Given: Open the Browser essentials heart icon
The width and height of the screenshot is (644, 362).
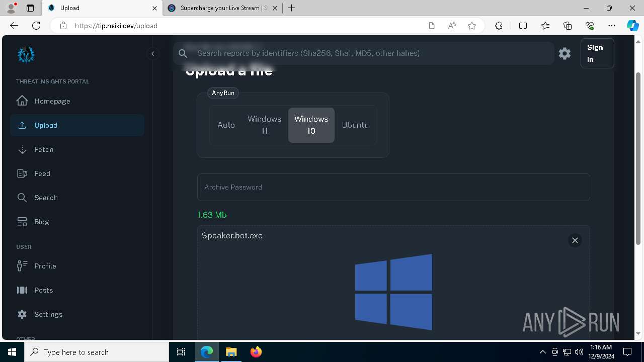Looking at the screenshot, I should [x=590, y=26].
